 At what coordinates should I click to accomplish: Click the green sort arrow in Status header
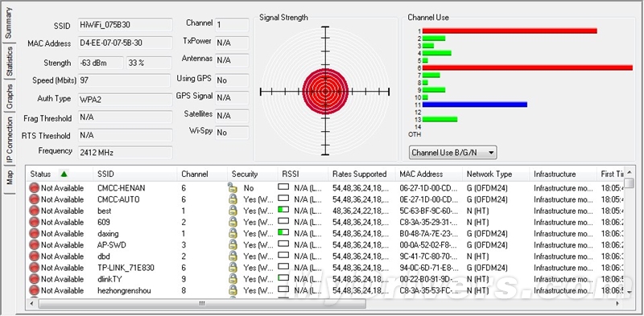click(64, 174)
